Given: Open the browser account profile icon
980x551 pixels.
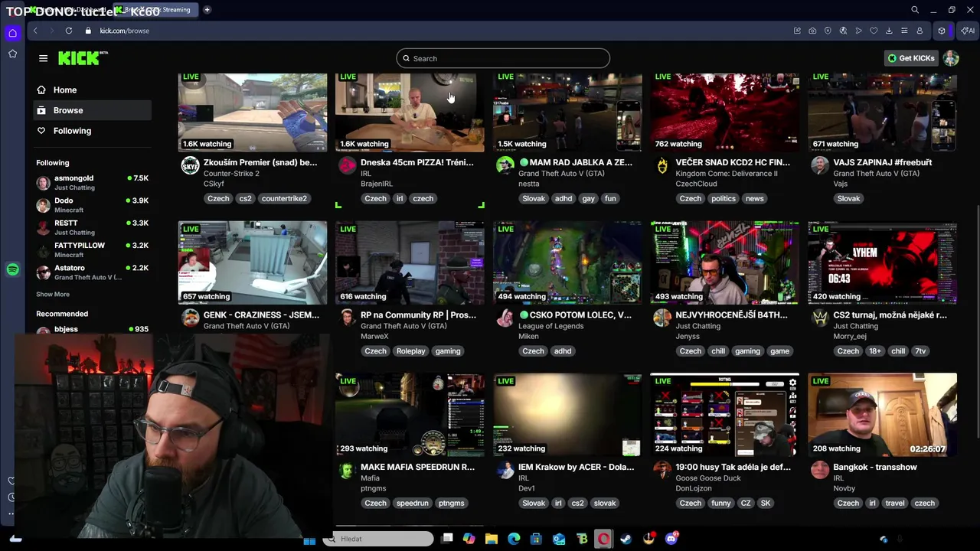Looking at the screenshot, I should [x=920, y=31].
